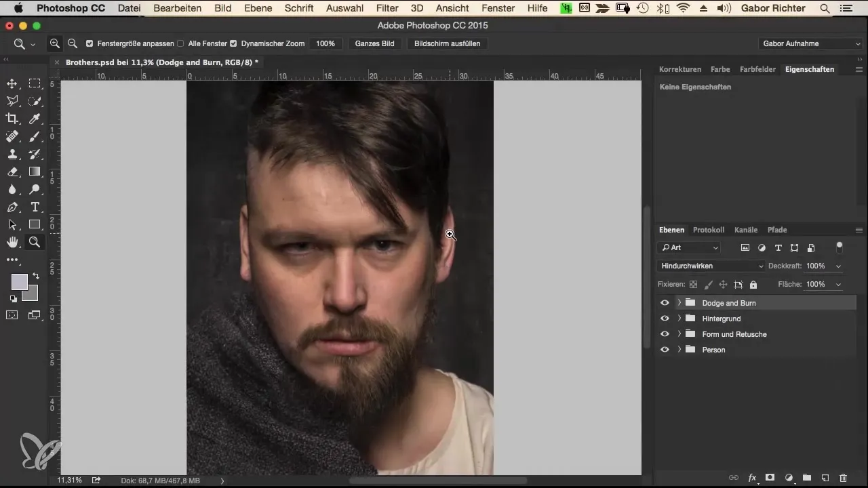Select the Blur tool

click(x=12, y=189)
